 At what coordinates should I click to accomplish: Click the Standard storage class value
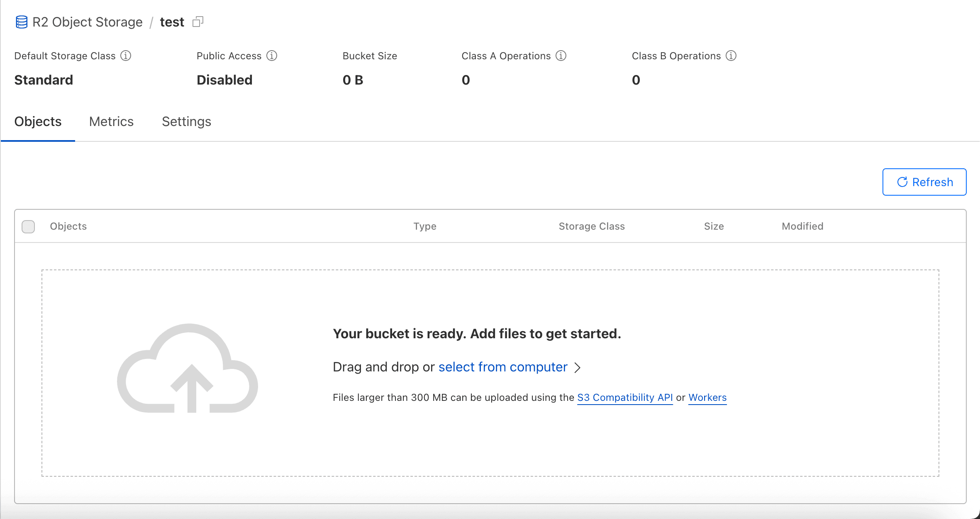click(44, 80)
